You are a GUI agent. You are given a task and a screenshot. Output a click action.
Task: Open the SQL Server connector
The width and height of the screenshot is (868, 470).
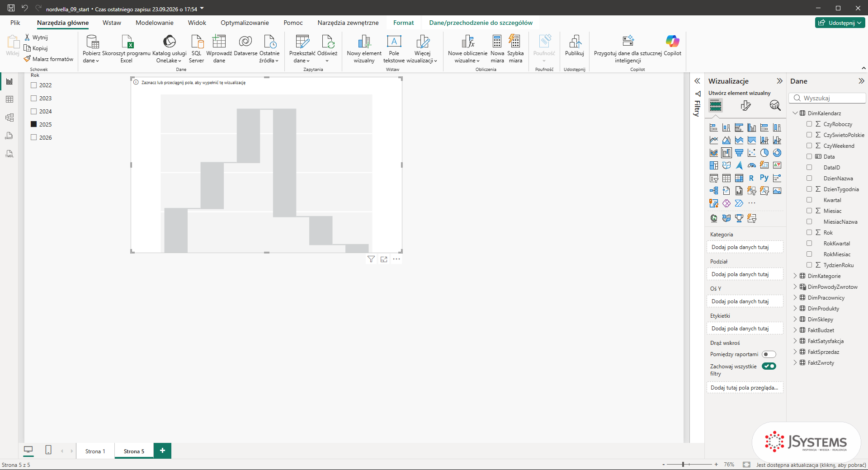pyautogui.click(x=197, y=49)
